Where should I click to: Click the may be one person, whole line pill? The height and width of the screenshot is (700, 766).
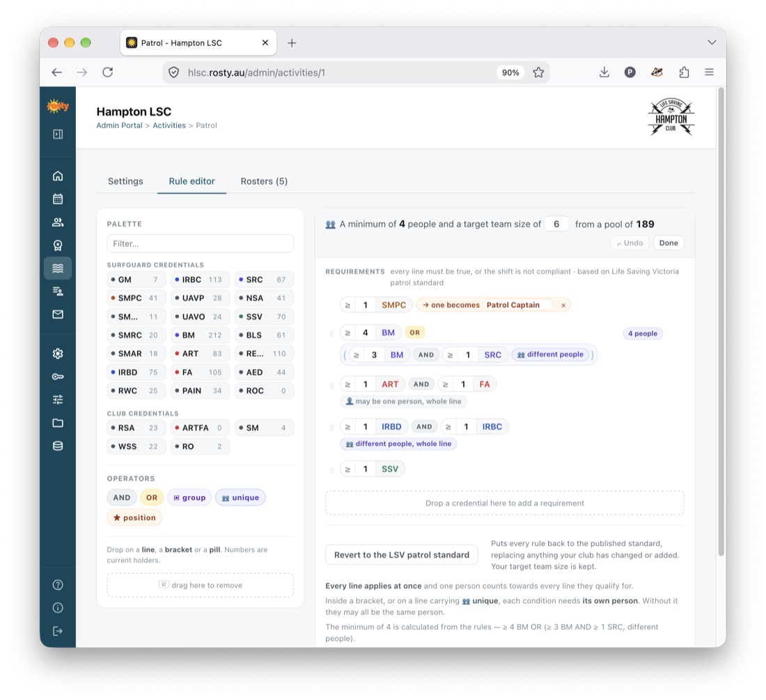pos(403,401)
